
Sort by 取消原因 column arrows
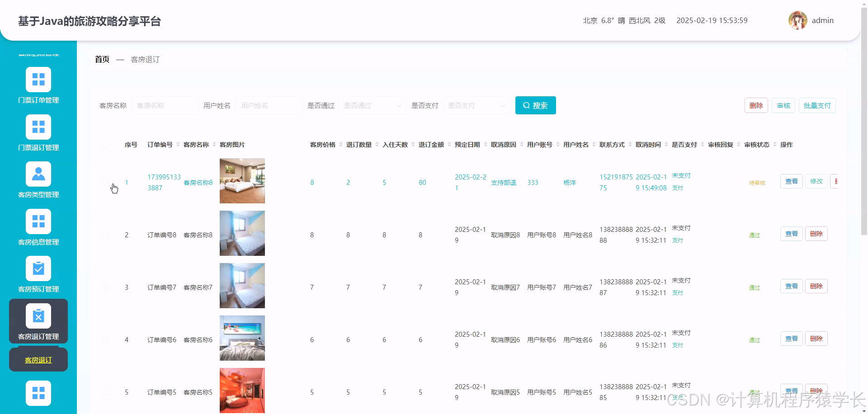click(522, 145)
